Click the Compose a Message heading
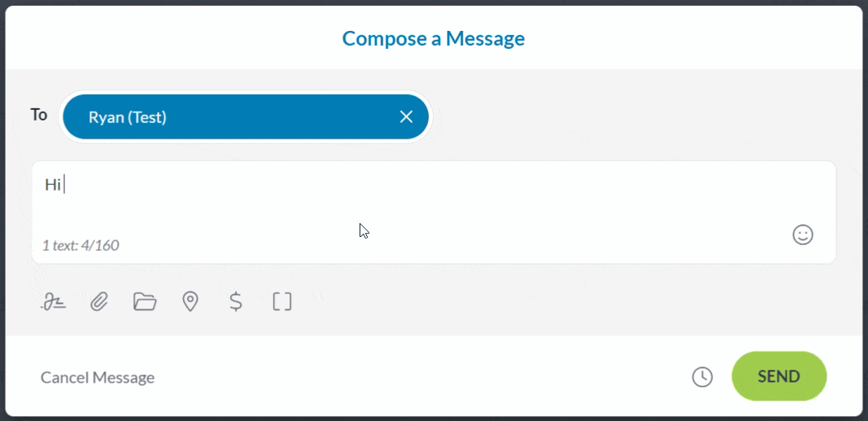Viewport: 868px width, 421px height. tap(434, 38)
